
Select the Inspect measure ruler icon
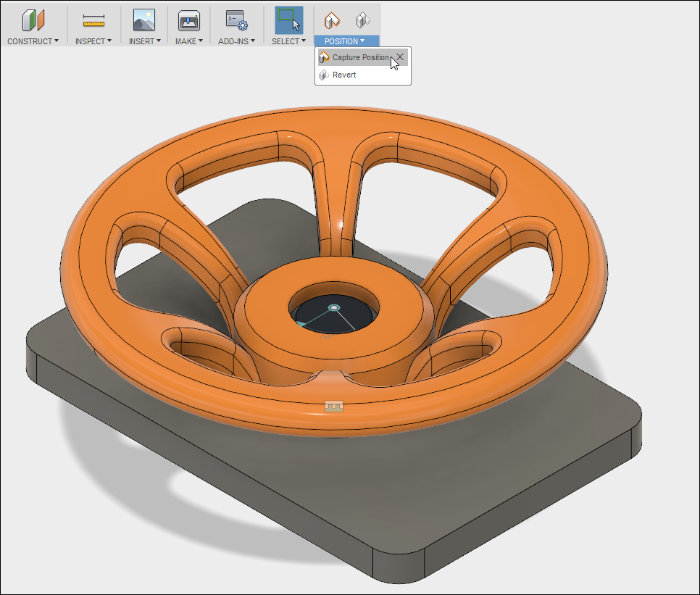tap(93, 20)
